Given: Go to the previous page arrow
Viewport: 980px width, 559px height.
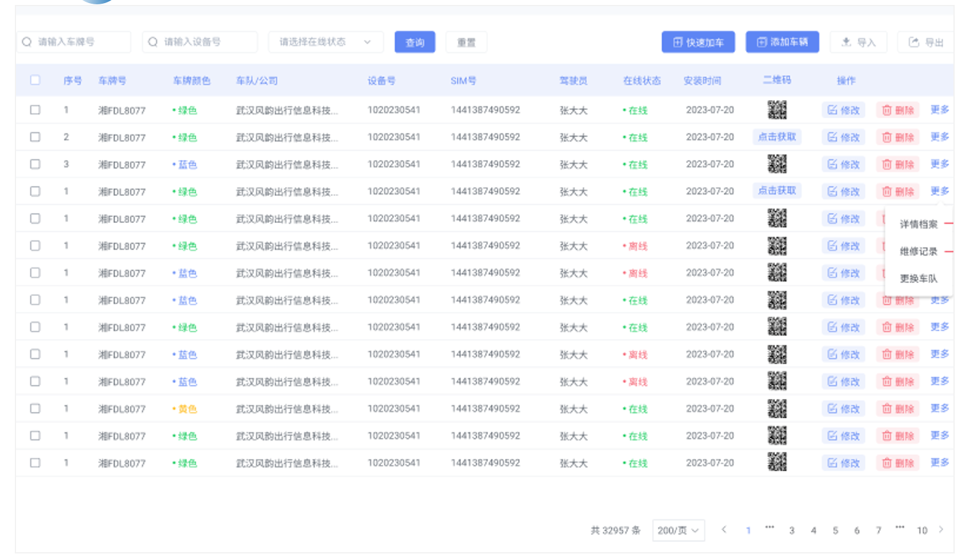Looking at the screenshot, I should tap(724, 530).
